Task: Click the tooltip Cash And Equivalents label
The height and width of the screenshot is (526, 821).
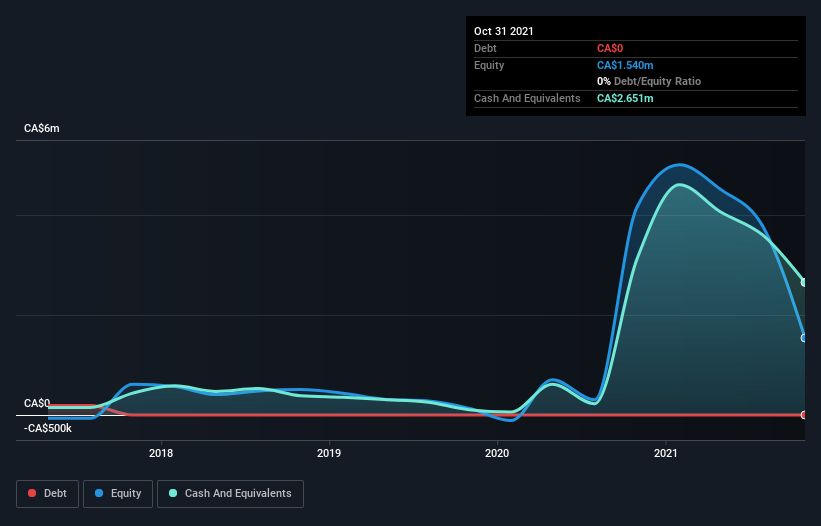Action: [x=527, y=98]
